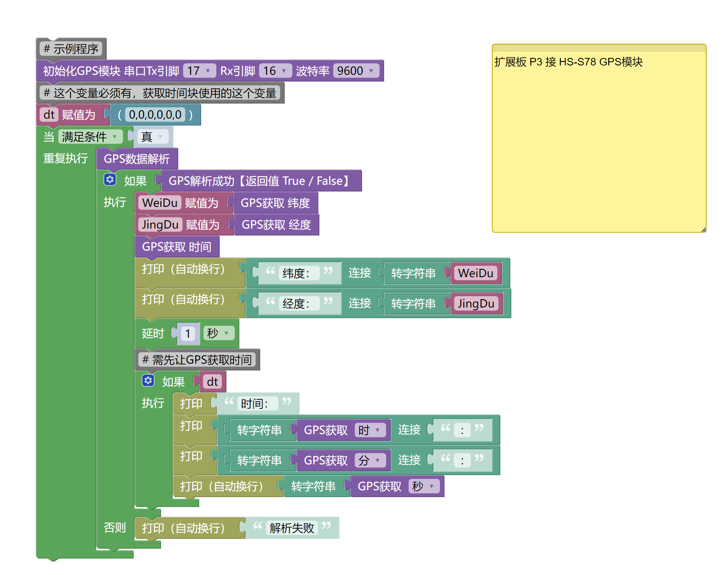This screenshot has width=728, height=575.
Task: Click the gear icon on GPS解析成功 if block
Action: (110, 180)
